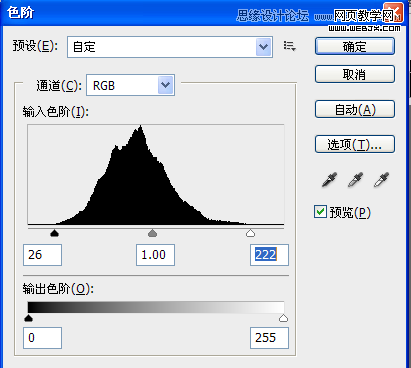Select the gray point eyedropper
411x368 pixels.
click(355, 180)
